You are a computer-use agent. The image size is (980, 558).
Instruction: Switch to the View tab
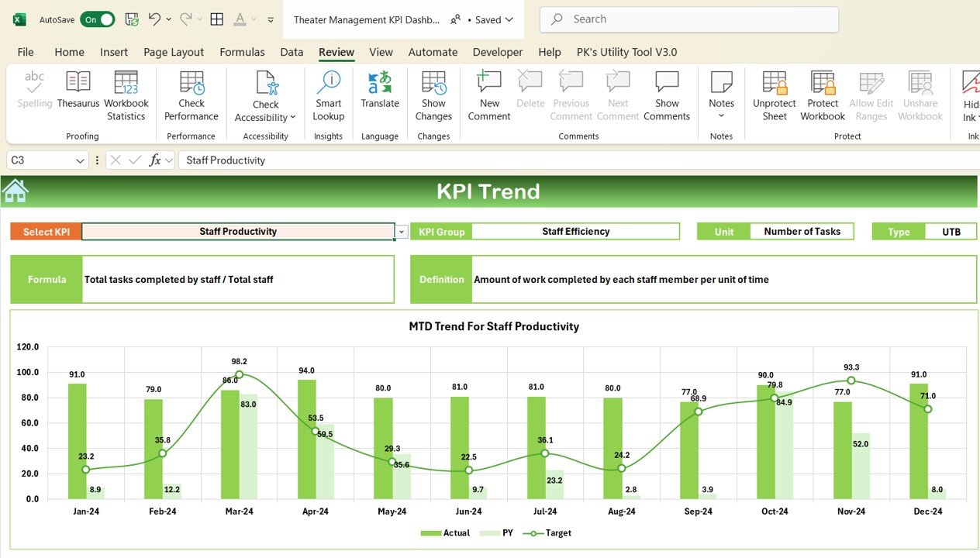pos(381,52)
